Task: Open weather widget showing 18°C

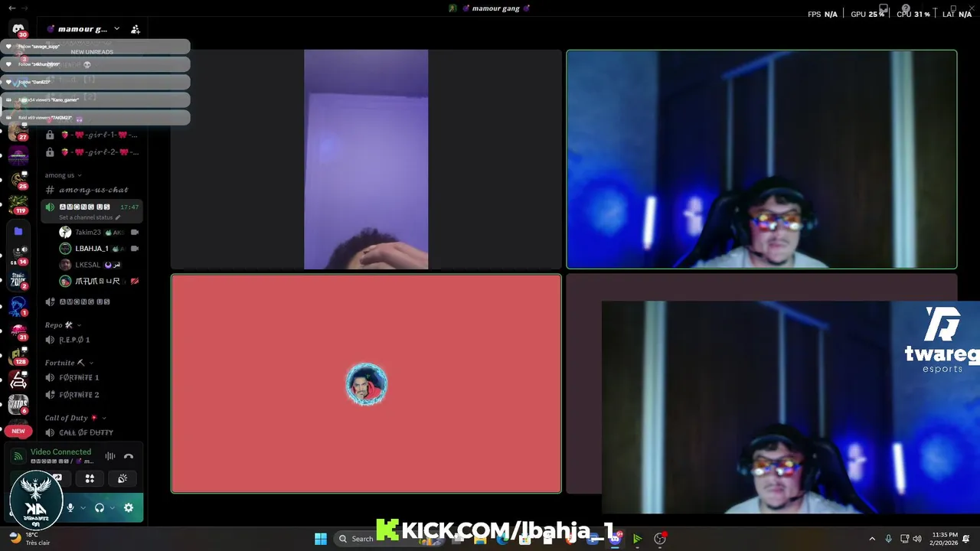Action: (x=30, y=539)
